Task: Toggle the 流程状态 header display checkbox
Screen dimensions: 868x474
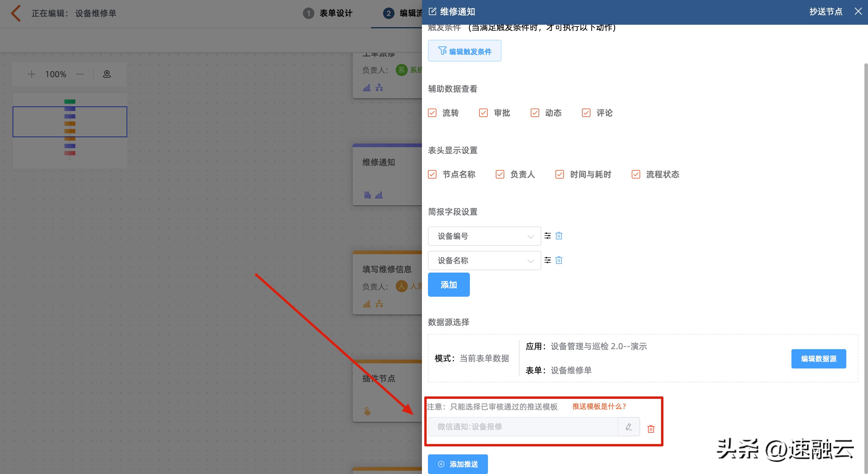Action: point(636,174)
